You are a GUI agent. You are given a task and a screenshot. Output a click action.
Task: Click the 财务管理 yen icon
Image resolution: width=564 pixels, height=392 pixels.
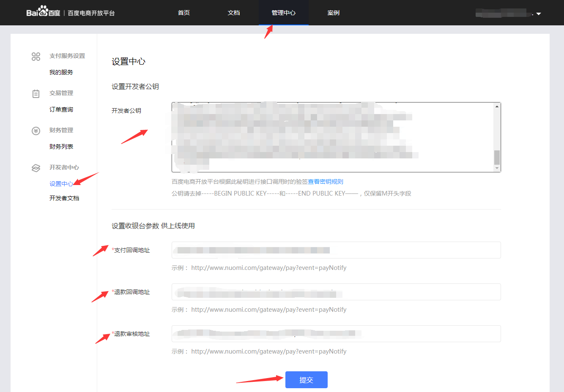pos(36,131)
